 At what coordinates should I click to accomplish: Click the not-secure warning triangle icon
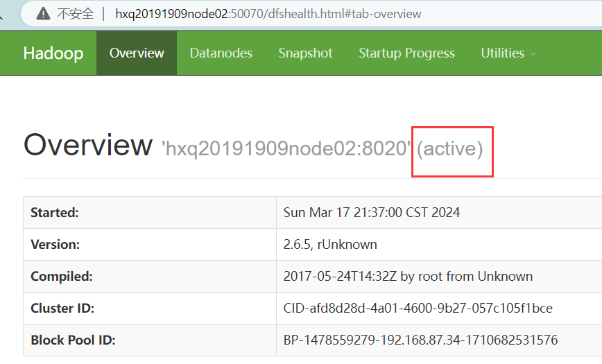[44, 14]
